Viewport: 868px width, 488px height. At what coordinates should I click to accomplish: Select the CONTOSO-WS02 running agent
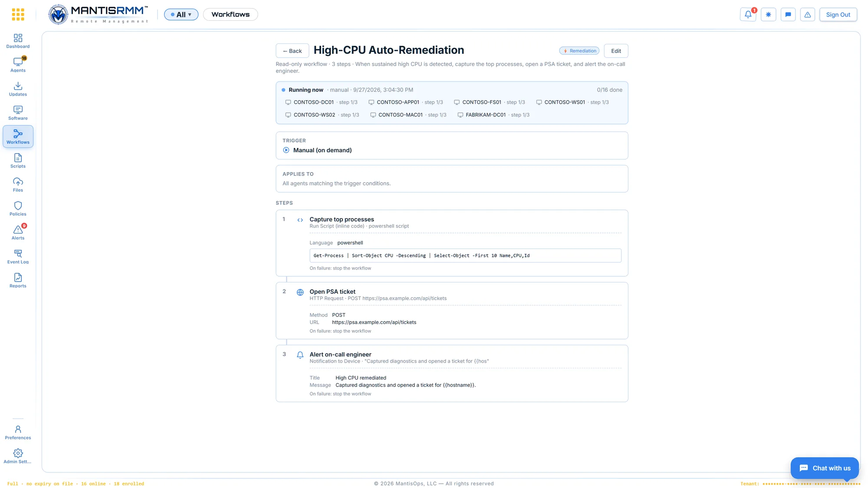click(322, 115)
